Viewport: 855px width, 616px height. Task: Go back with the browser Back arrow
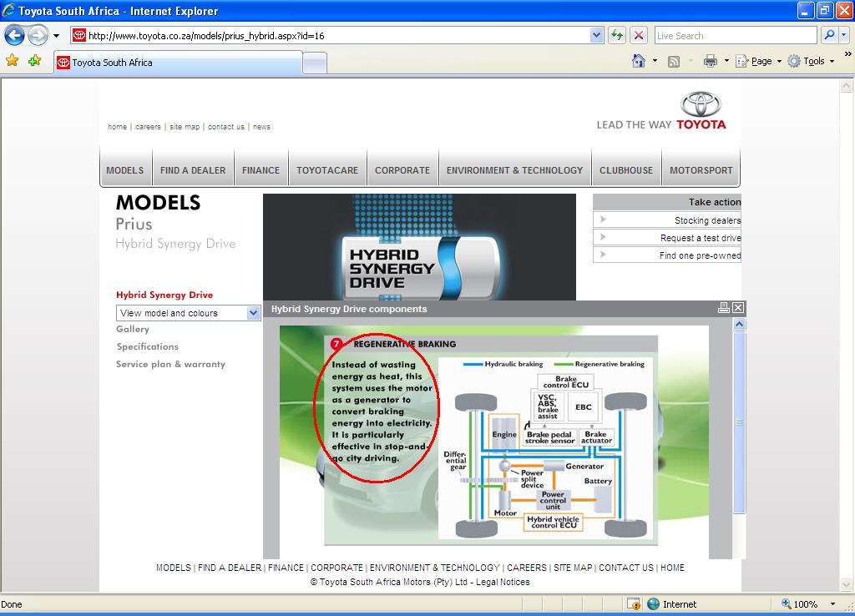pos(15,36)
